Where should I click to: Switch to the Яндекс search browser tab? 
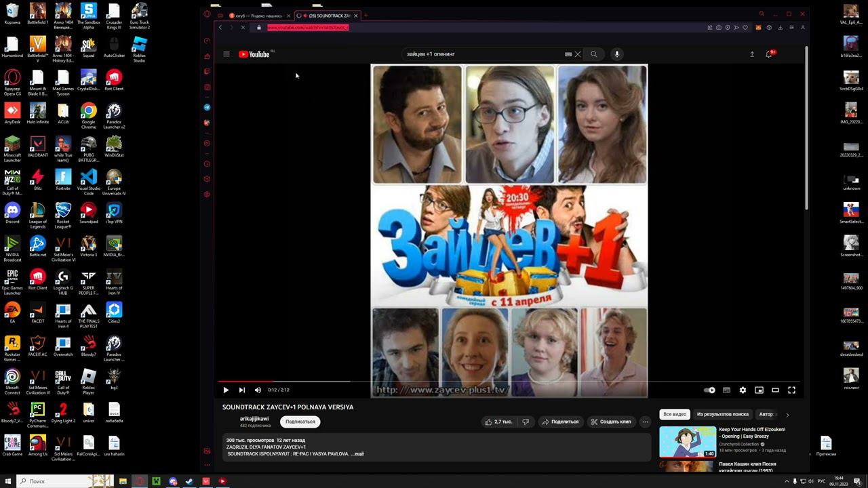[260, 16]
